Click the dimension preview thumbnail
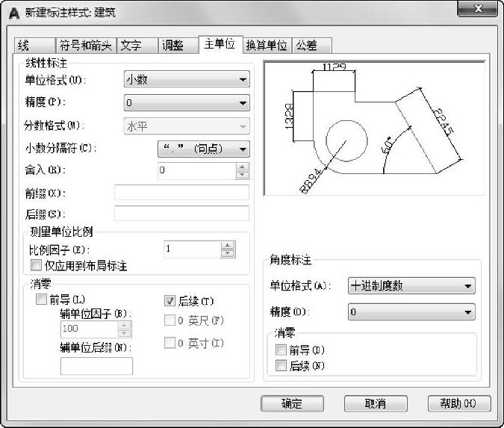 pos(374,128)
